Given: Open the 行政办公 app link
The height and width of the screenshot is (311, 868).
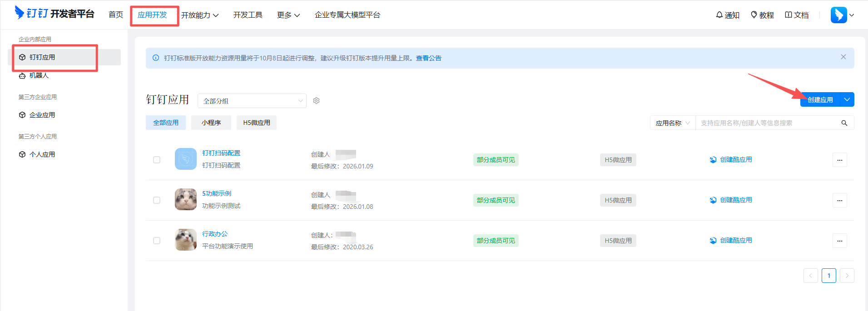Looking at the screenshot, I should [215, 234].
